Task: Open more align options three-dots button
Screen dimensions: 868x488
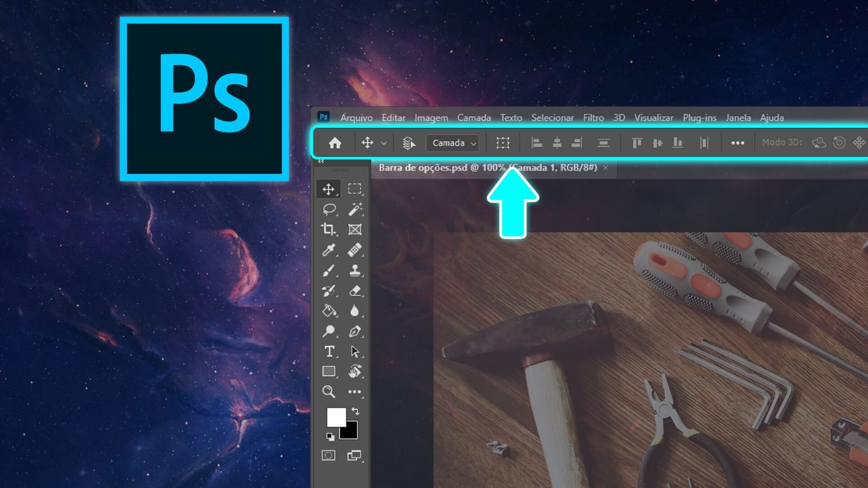Action: tap(737, 143)
